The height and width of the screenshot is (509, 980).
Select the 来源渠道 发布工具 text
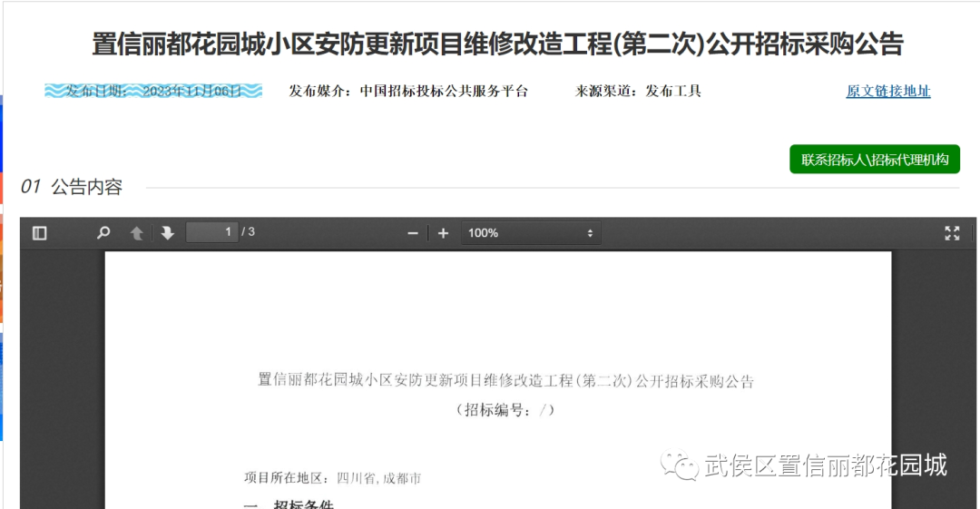(x=638, y=92)
